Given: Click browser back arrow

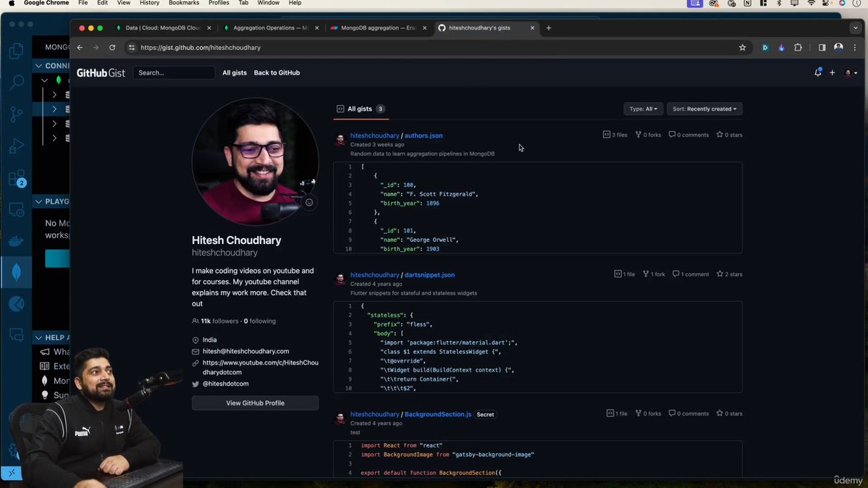Looking at the screenshot, I should pos(80,48).
